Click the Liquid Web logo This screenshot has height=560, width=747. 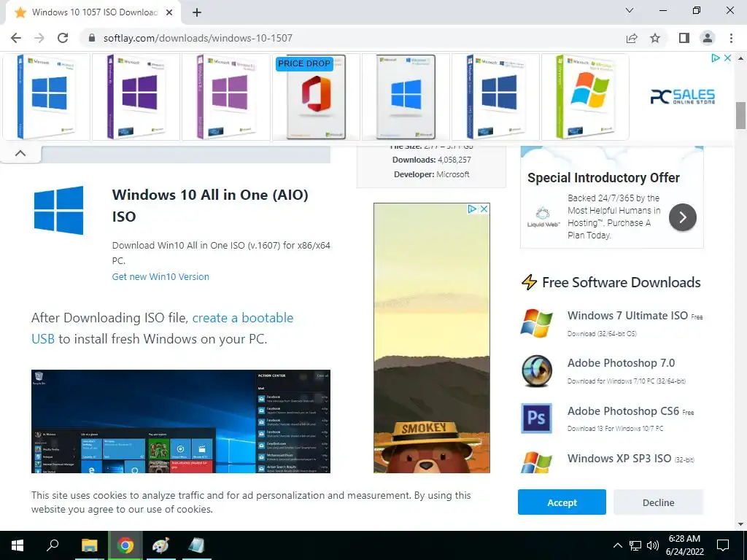(543, 217)
